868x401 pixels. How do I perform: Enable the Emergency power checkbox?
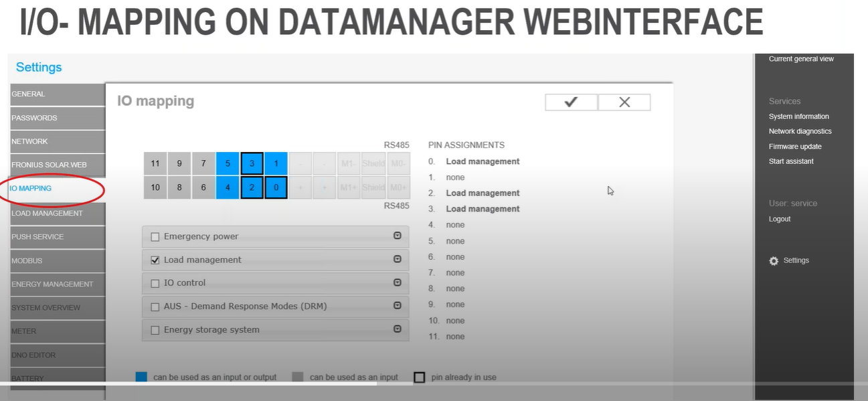(155, 237)
